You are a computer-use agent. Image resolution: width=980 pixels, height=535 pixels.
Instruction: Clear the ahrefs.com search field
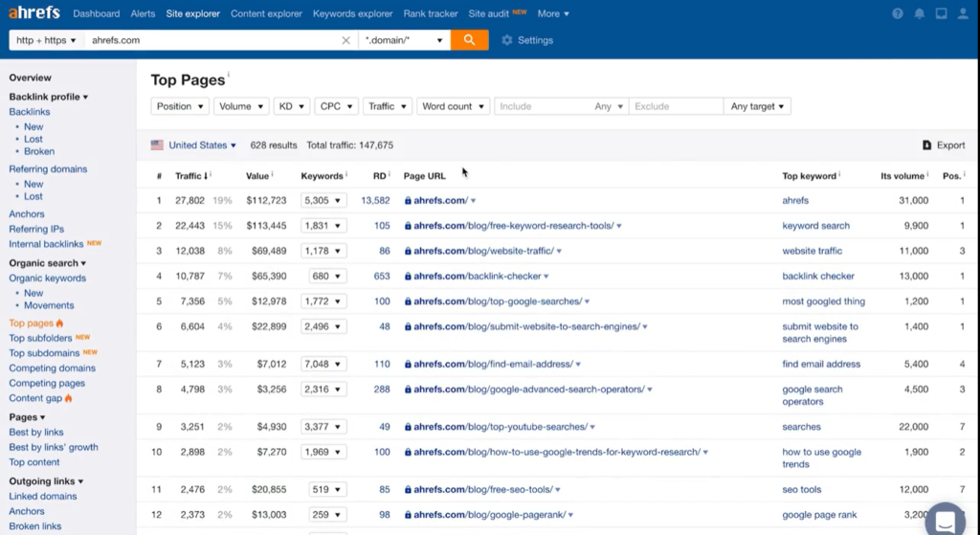click(x=345, y=40)
